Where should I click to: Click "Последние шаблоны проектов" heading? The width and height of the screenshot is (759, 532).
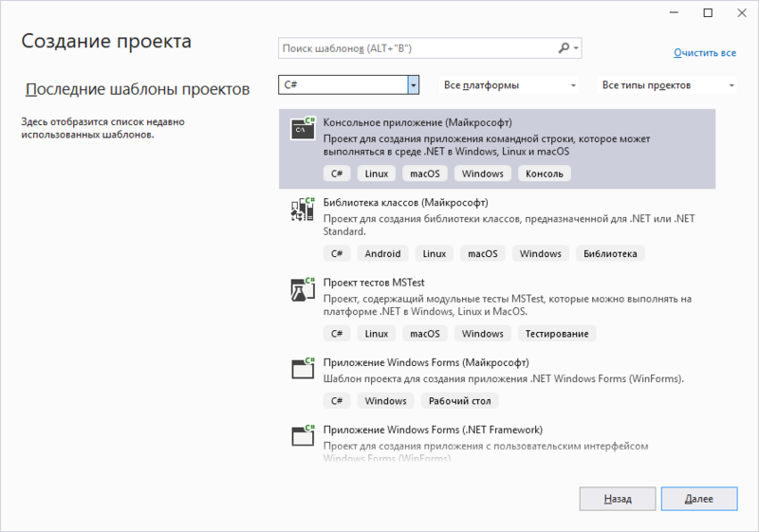tap(138, 89)
